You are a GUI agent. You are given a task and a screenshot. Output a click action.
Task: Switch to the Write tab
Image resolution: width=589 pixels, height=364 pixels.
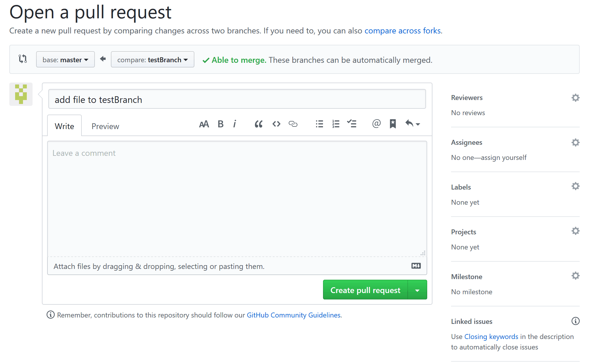64,126
